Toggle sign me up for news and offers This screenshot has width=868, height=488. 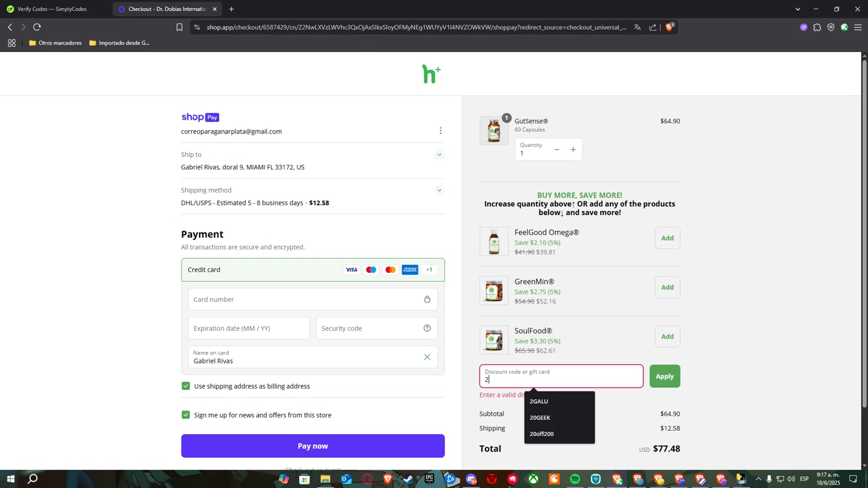(x=186, y=415)
